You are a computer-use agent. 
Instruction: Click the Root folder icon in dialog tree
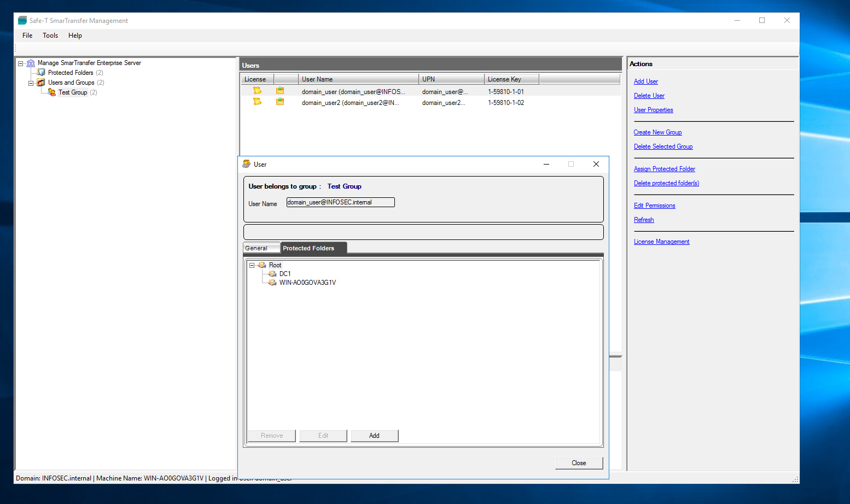pos(262,265)
